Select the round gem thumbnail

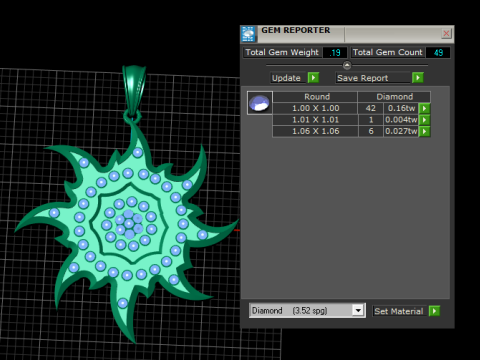coord(260,103)
